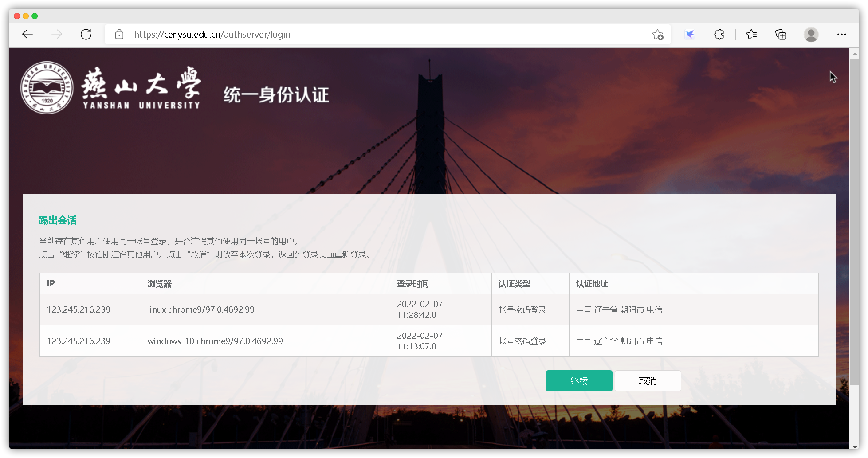
Task: Click the Yanshan University logo
Action: pyautogui.click(x=47, y=87)
